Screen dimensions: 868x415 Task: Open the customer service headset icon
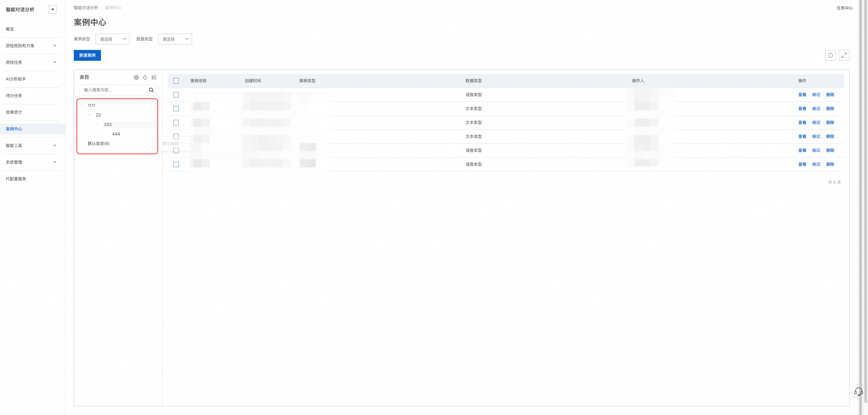[x=858, y=392]
